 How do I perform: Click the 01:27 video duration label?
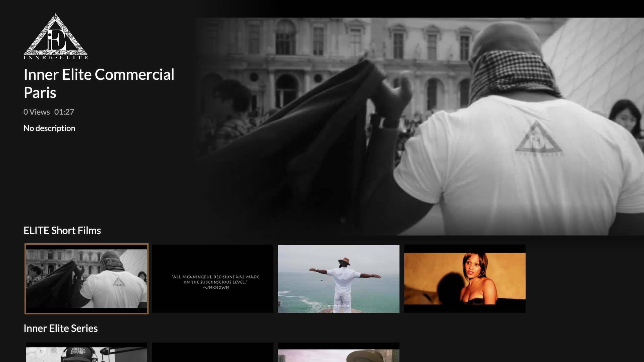pyautogui.click(x=64, y=112)
